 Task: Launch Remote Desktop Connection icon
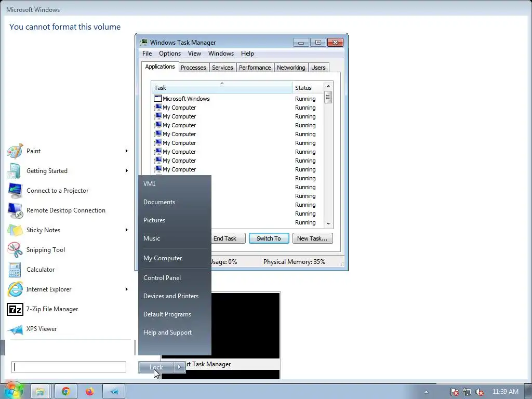pos(15,210)
